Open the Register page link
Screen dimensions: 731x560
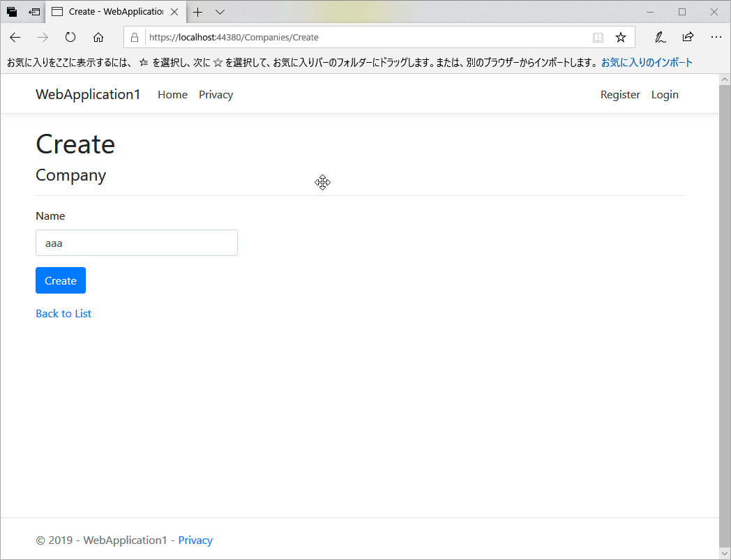[620, 95]
